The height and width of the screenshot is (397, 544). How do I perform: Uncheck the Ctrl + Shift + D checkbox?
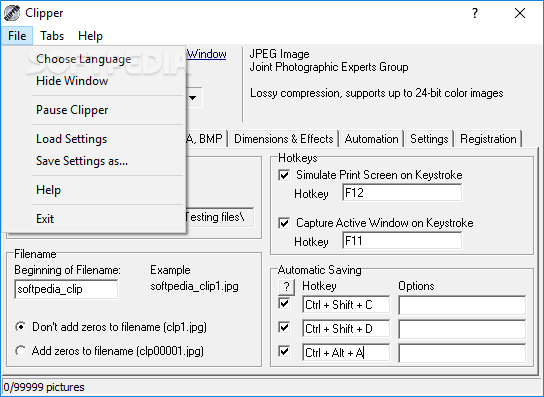[284, 328]
